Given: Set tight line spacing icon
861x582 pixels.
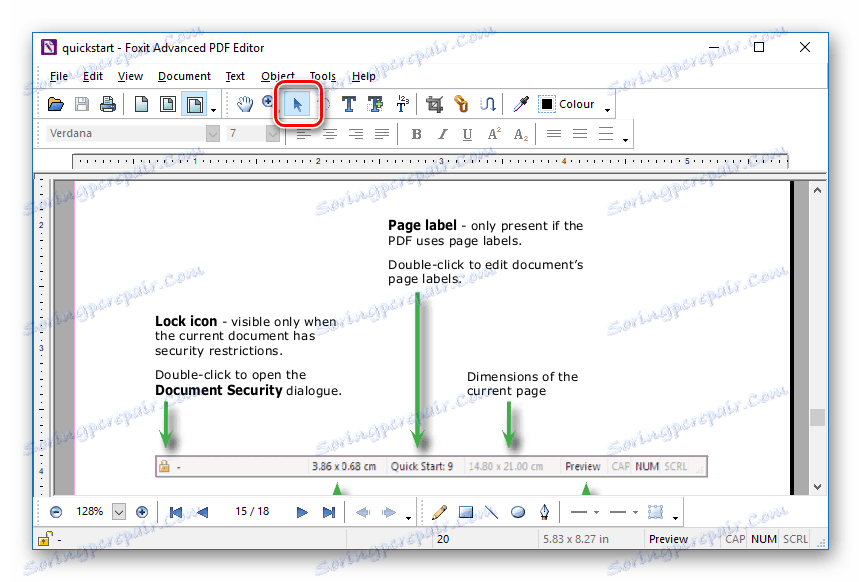Looking at the screenshot, I should (x=554, y=133).
